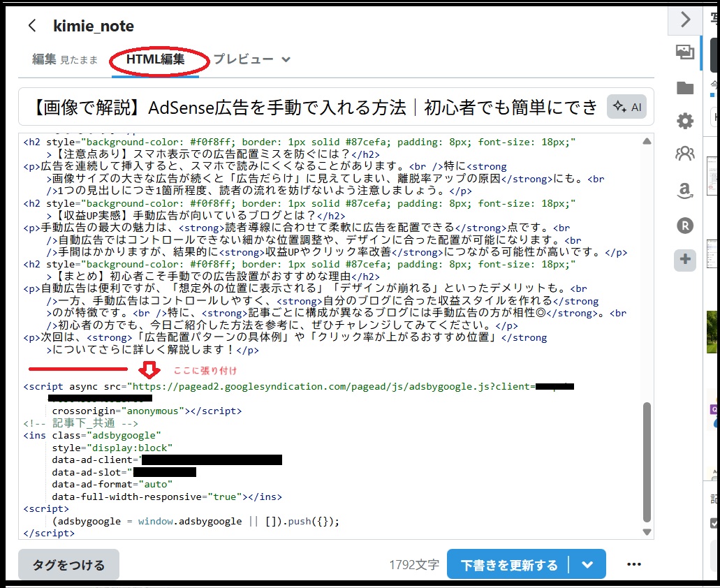Viewport: 720px width, 588px height.
Task: Click the data-ad-format="auto" line
Action: point(112,484)
